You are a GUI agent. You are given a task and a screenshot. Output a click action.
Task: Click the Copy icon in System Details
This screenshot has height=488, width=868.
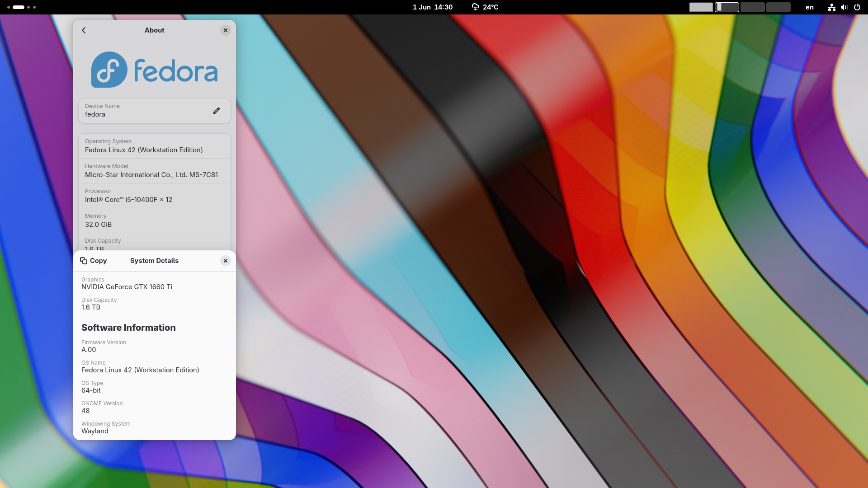click(x=84, y=261)
